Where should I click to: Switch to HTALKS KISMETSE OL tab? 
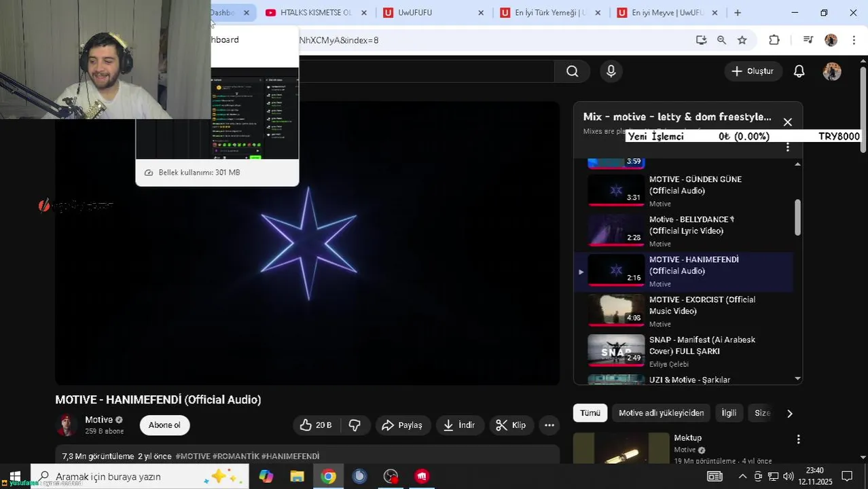point(315,12)
